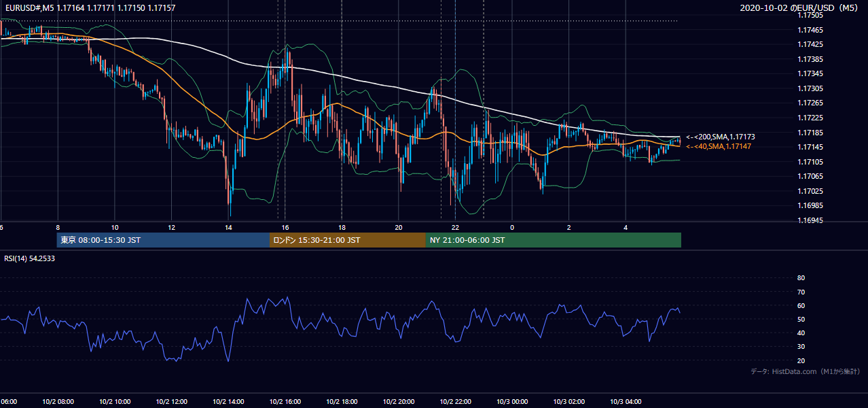Click price level 1.17185 on the axis
The width and height of the screenshot is (868, 408).
tap(810, 132)
